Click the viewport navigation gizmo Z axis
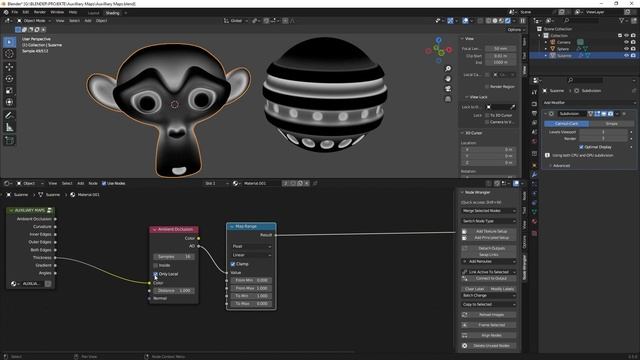The image size is (640, 360). coord(438,40)
